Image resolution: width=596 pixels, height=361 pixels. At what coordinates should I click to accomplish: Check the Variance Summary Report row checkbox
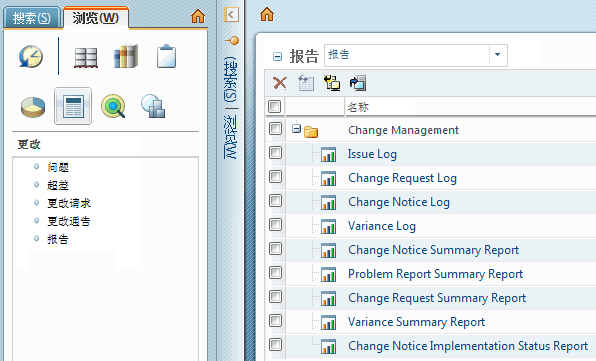[x=276, y=320]
